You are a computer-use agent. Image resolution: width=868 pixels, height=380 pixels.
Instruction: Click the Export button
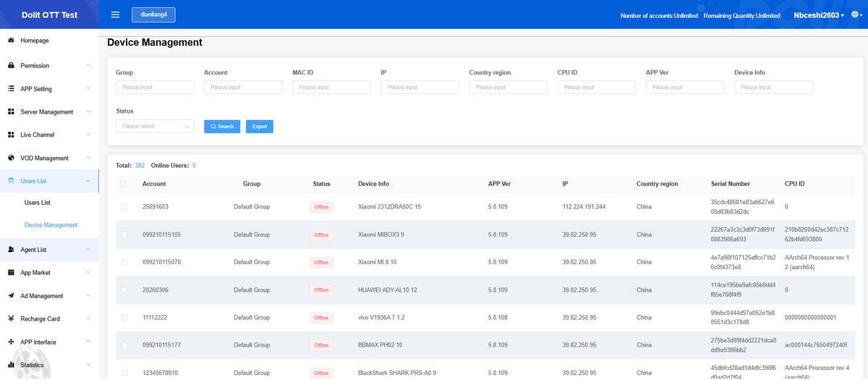tap(260, 126)
